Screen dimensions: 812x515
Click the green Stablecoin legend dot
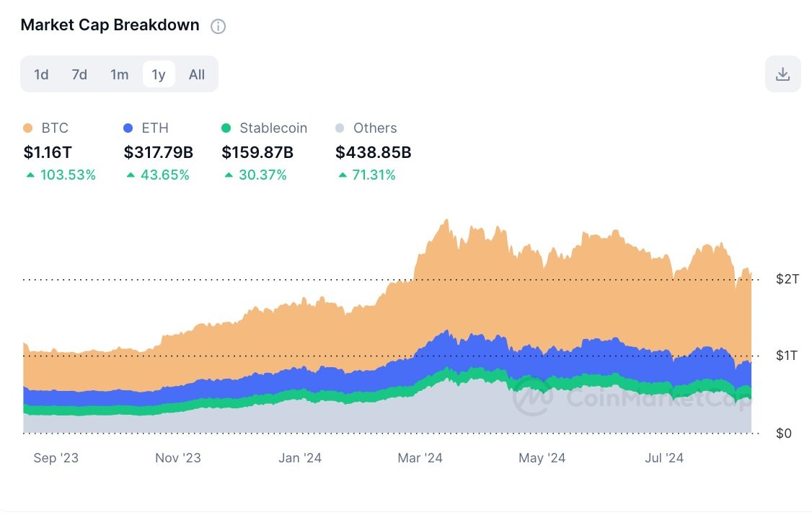coord(226,128)
